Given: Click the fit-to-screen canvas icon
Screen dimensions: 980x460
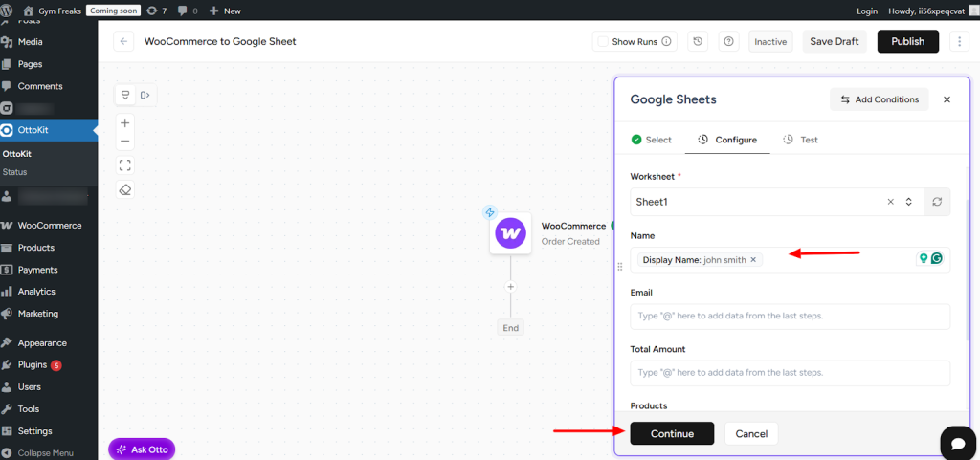Looking at the screenshot, I should tap(124, 164).
